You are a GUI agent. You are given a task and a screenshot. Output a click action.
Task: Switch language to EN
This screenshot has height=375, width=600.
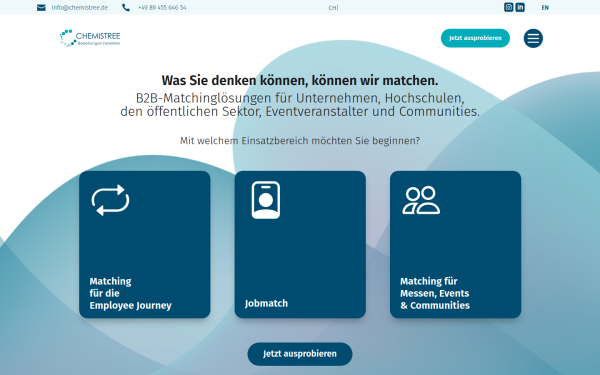click(545, 8)
